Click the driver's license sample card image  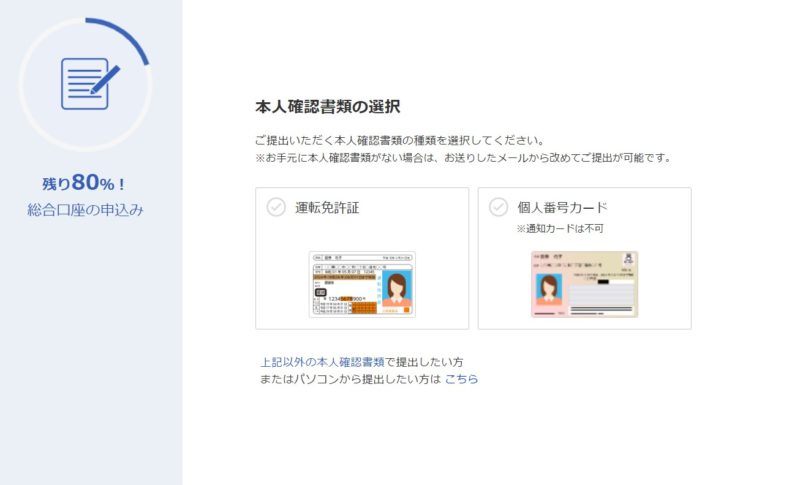362,284
